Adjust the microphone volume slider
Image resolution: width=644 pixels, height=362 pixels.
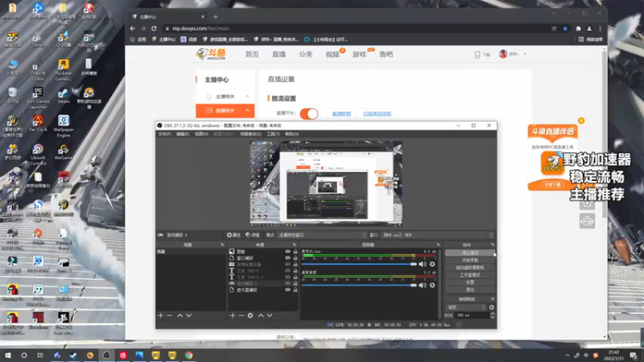[359, 264]
